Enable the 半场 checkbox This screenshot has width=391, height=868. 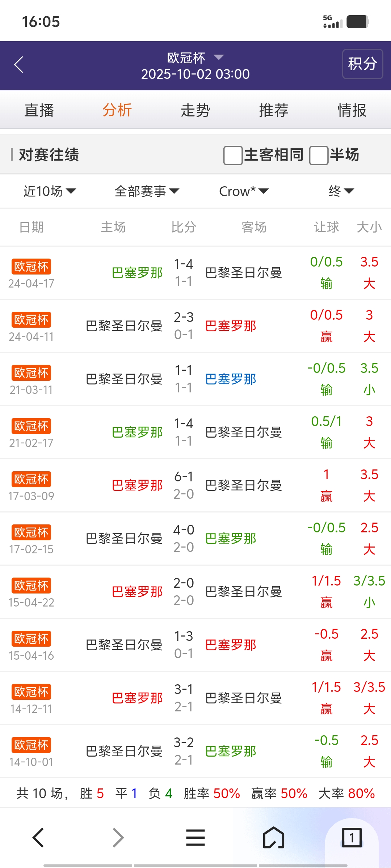(x=319, y=155)
